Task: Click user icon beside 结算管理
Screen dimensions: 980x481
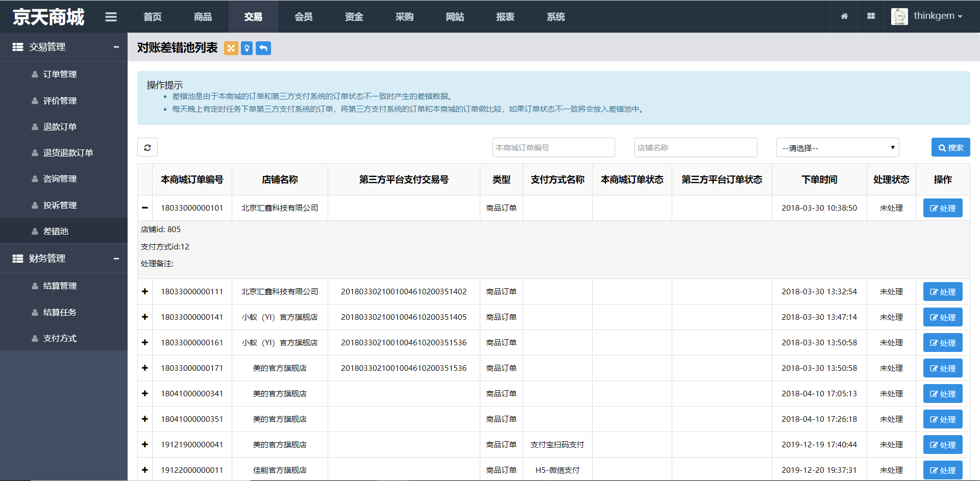Action: point(35,286)
